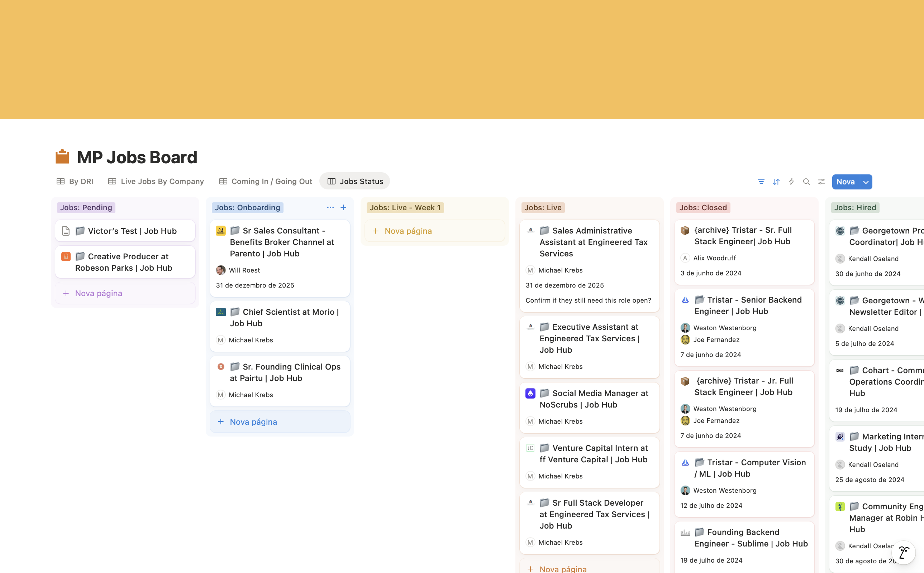
Task: Click the Jobs: Live - Week 1 tag
Action: tap(405, 208)
